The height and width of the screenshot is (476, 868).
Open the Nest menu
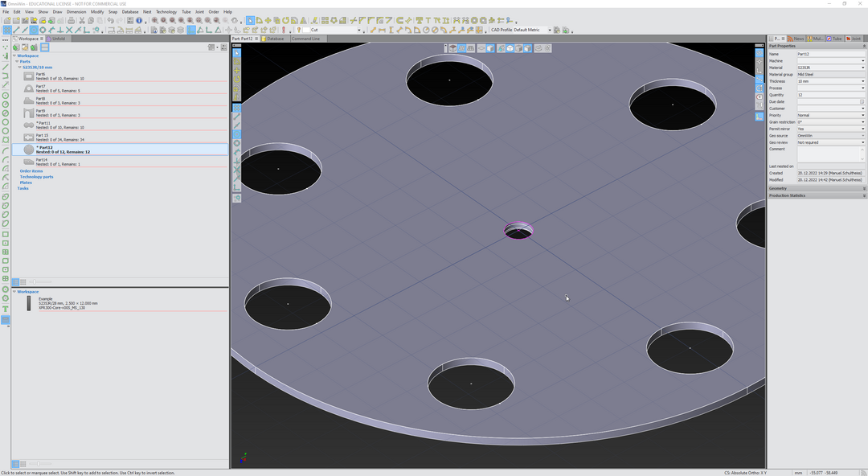coord(147,11)
